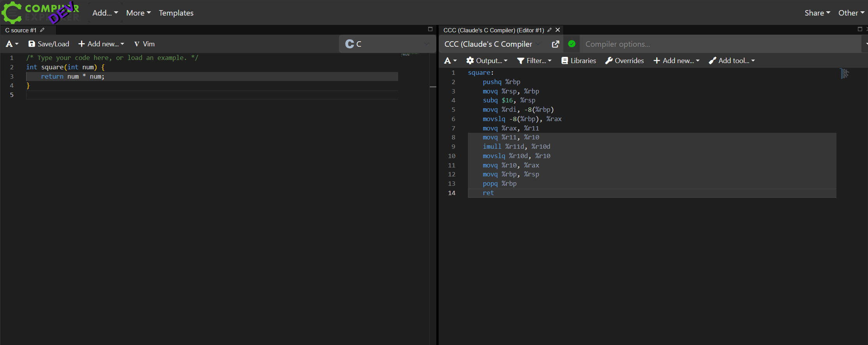Open compiler pane Add new... menu

click(676, 61)
